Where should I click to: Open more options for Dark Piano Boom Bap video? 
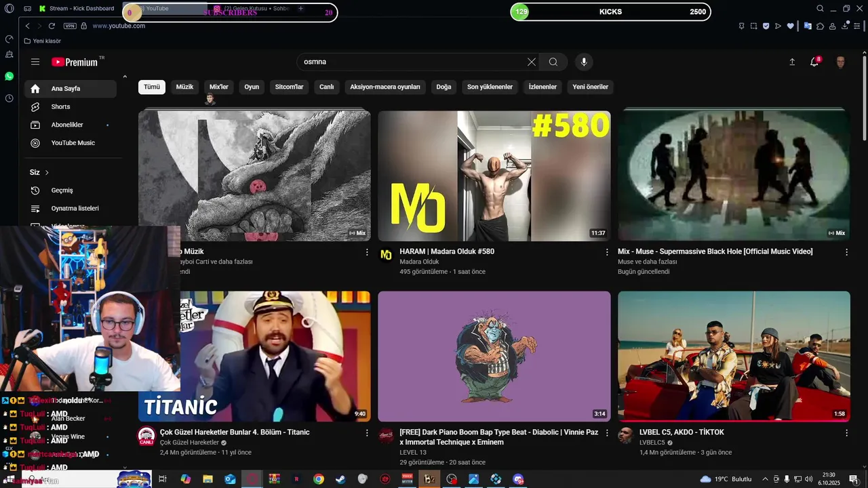[607, 432]
